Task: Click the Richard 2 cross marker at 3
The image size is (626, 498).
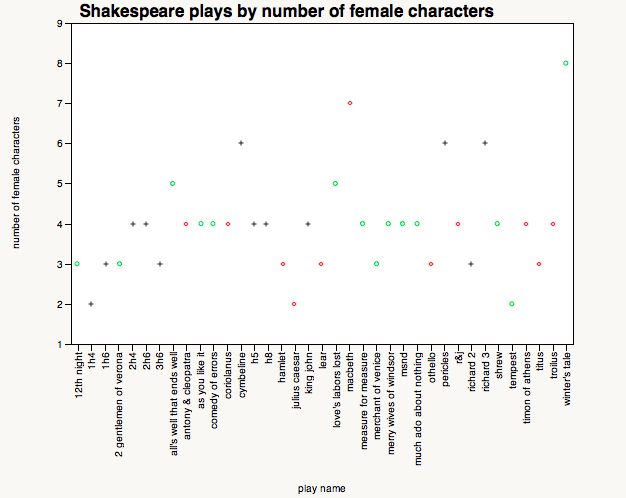Action: pos(471,264)
